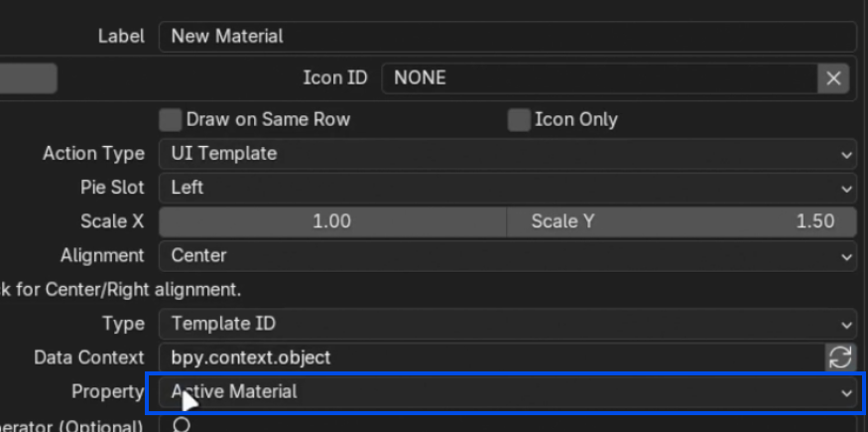868x432 pixels.
Task: Open the Action Type dropdown showing UI Template
Action: (x=508, y=153)
